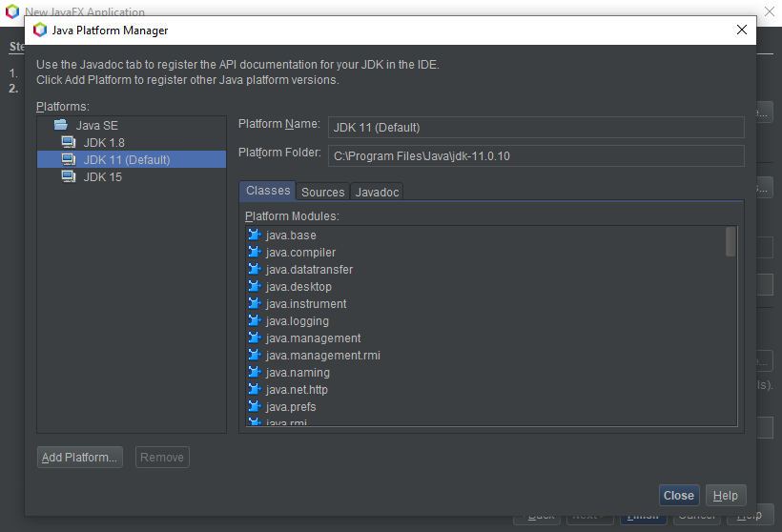Viewport: 782px width, 532px height.
Task: Click the java.datatransfer module icon
Action: point(255,269)
